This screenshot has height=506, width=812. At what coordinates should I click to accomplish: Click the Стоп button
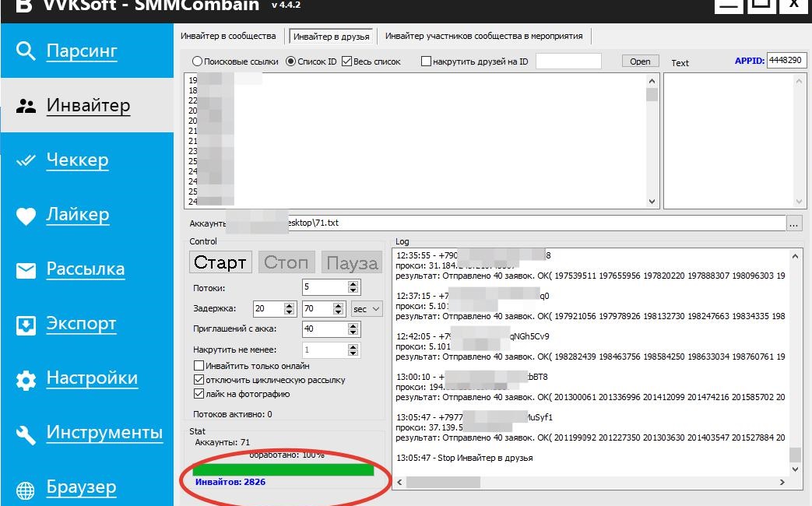click(286, 262)
